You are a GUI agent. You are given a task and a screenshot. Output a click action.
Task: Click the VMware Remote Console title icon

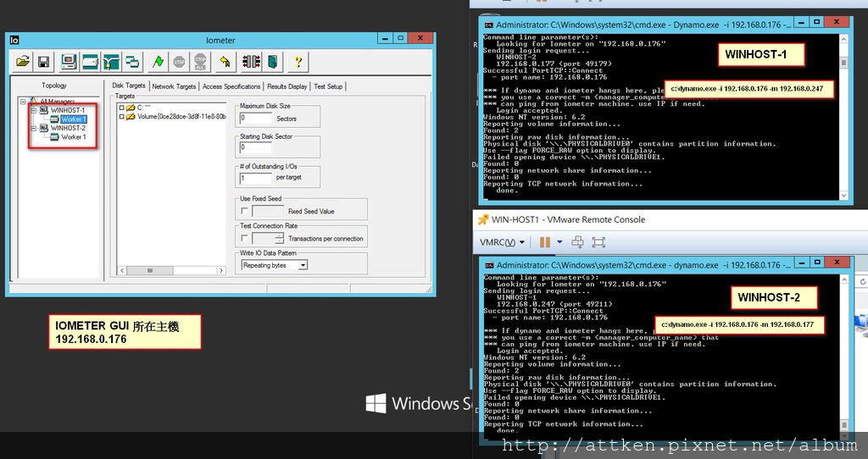point(483,219)
